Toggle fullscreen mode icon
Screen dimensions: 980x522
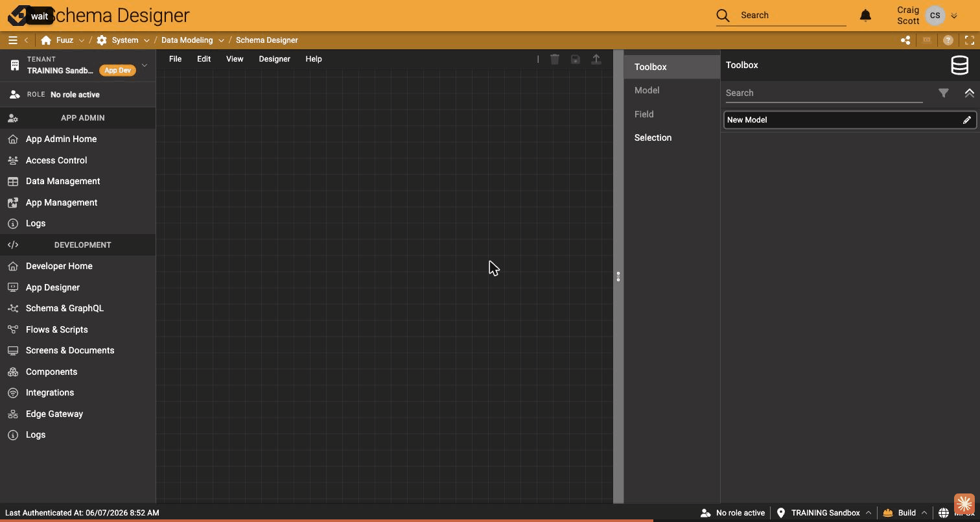(970, 40)
